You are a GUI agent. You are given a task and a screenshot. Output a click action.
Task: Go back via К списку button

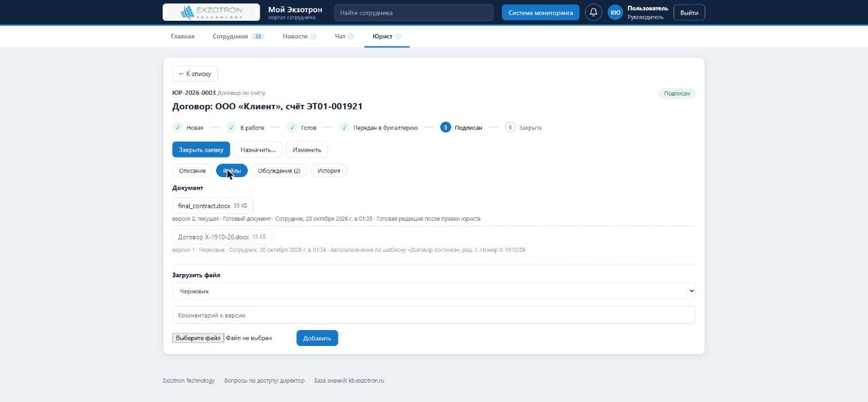pyautogui.click(x=195, y=73)
